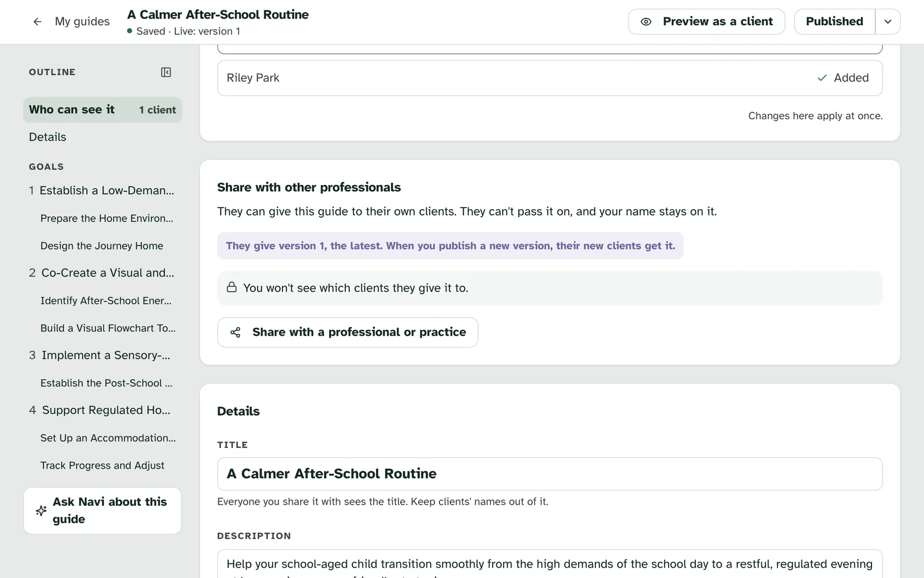Click the Riley Park client row
924x578 pixels.
[550, 78]
